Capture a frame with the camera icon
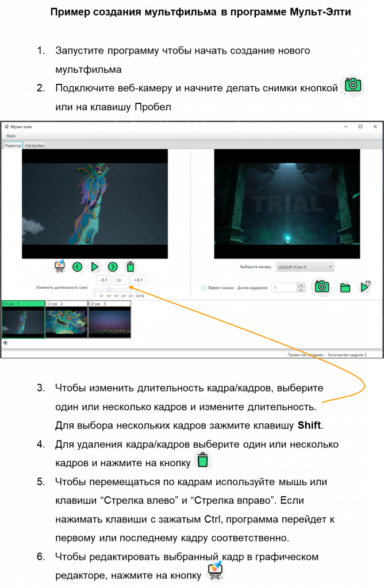 pos(322,287)
